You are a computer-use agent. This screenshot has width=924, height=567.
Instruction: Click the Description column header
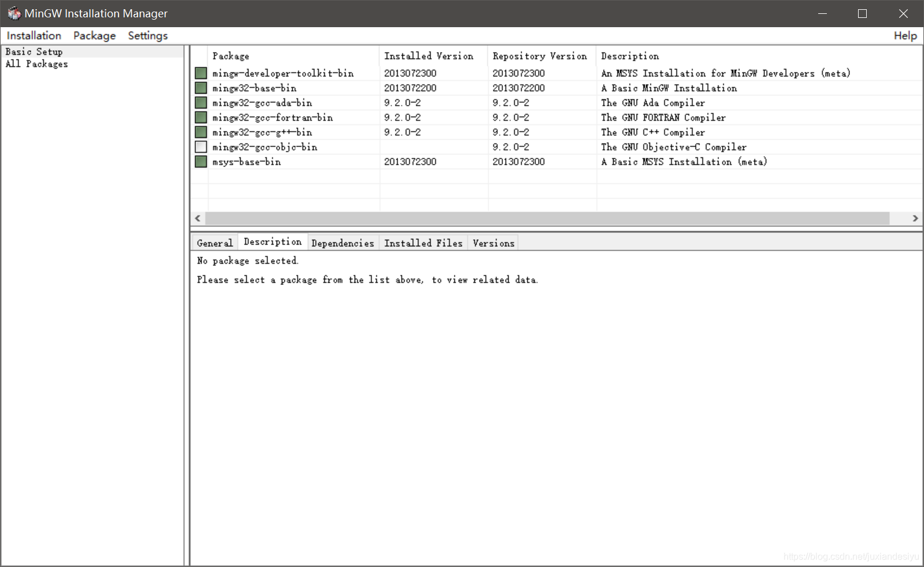click(x=759, y=55)
